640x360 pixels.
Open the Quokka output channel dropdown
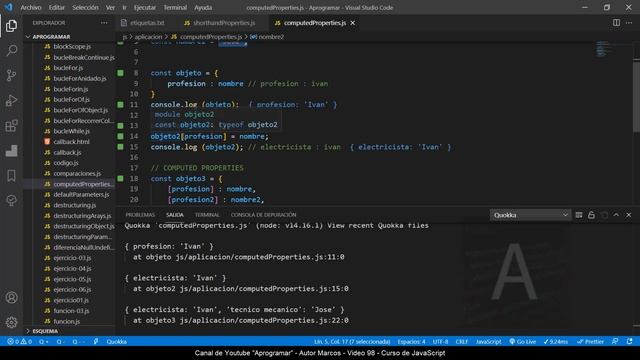click(x=530, y=215)
